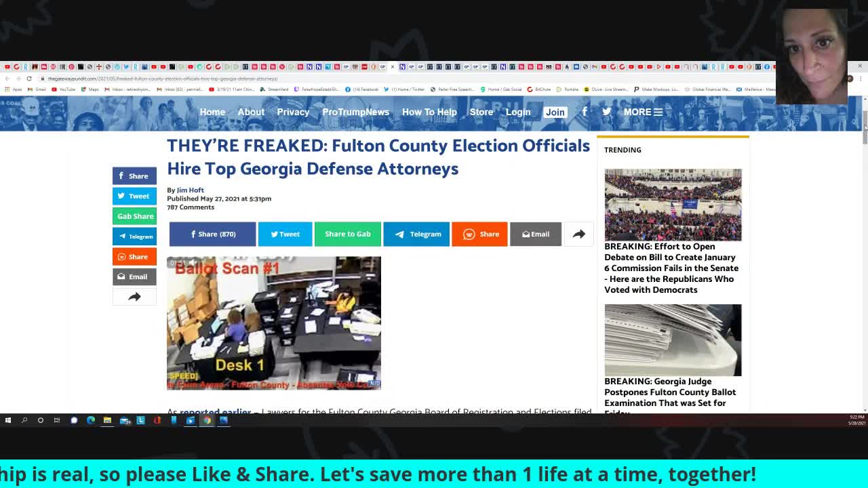Open the Windows Start menu
The height and width of the screenshot is (488, 868).
click(x=8, y=420)
